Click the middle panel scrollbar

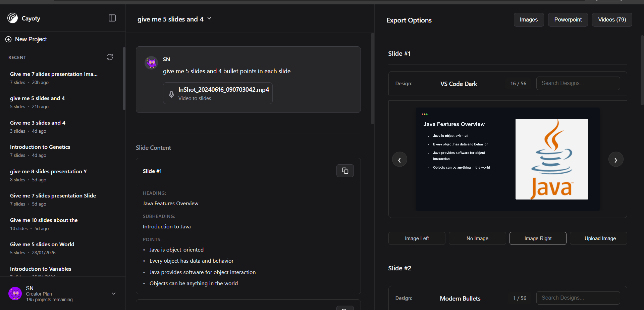(x=372, y=79)
